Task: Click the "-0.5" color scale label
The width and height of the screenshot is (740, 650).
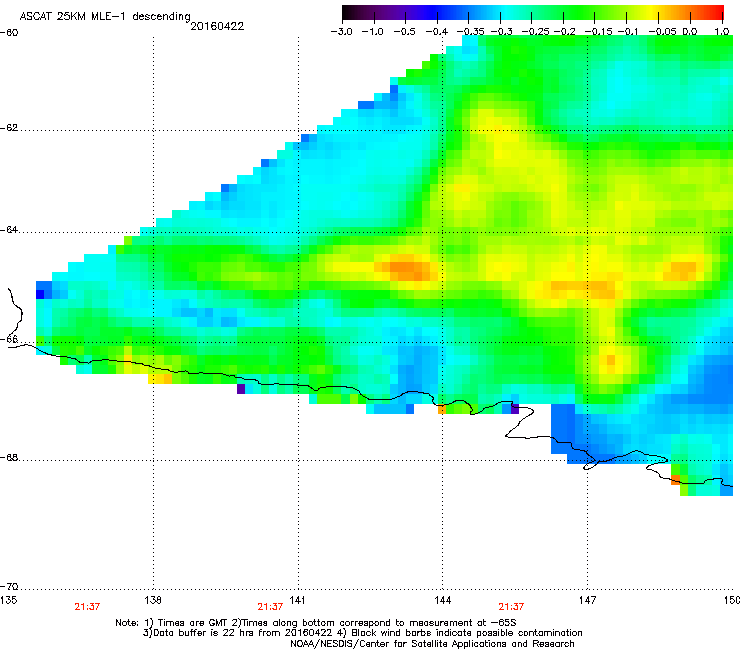Action: (x=404, y=32)
